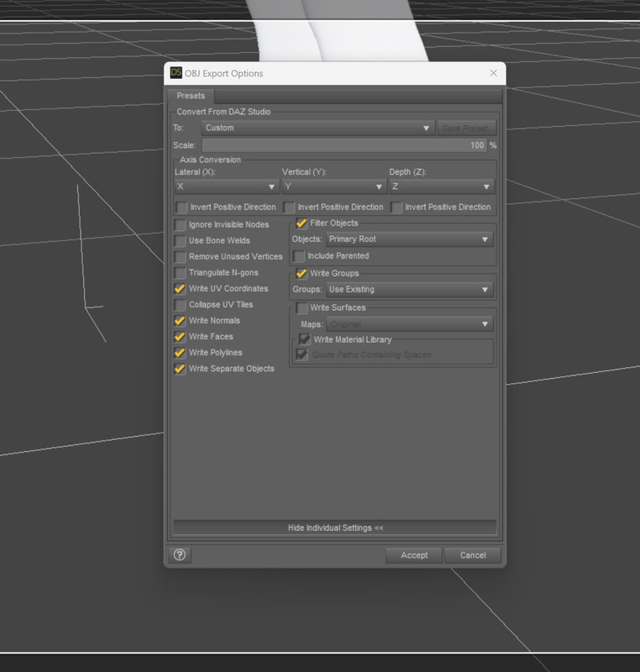
Task: Uncheck Write Faces
Action: pos(180,337)
